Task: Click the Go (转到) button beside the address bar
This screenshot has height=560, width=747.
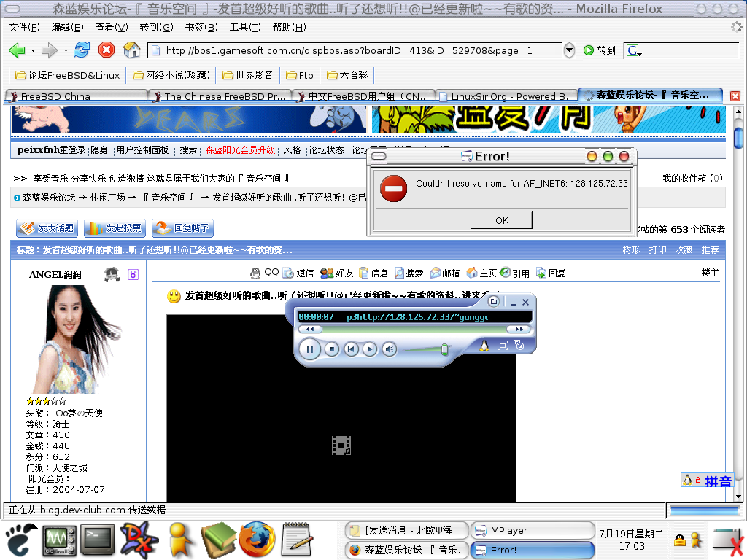Action: coord(600,50)
